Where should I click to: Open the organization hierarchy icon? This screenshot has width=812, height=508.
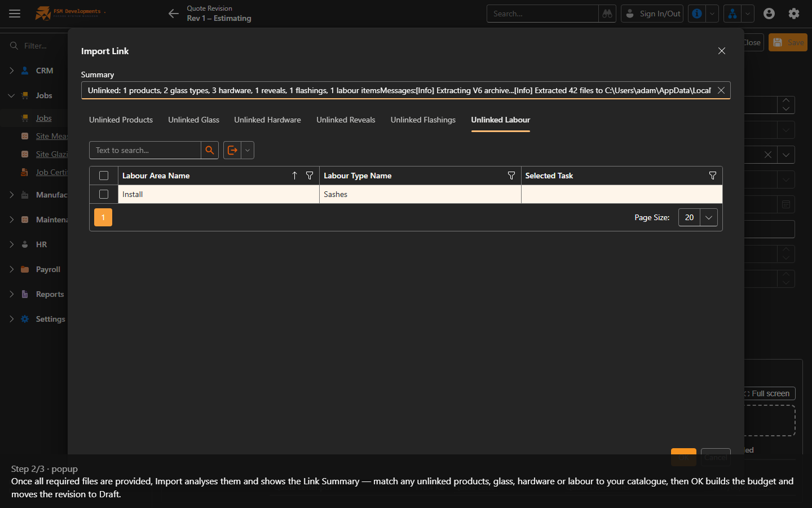click(x=732, y=14)
